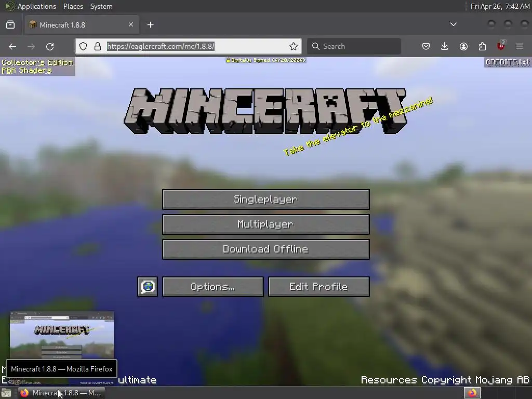
Task: Click the Edit Profile button
Action: pyautogui.click(x=318, y=287)
